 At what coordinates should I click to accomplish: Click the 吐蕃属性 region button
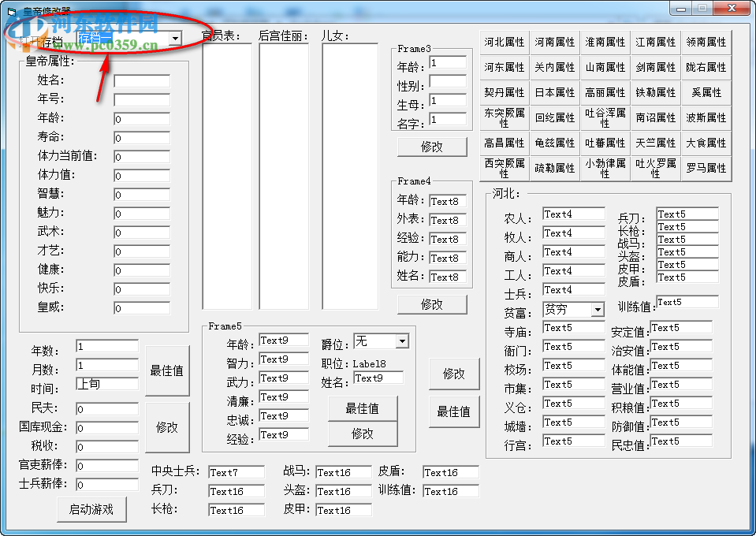[605, 142]
